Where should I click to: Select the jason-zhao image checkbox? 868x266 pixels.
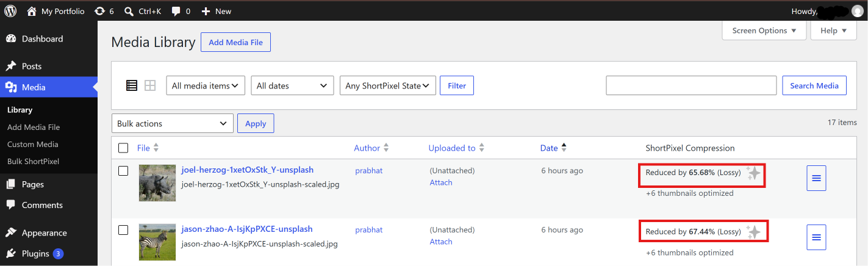point(123,230)
